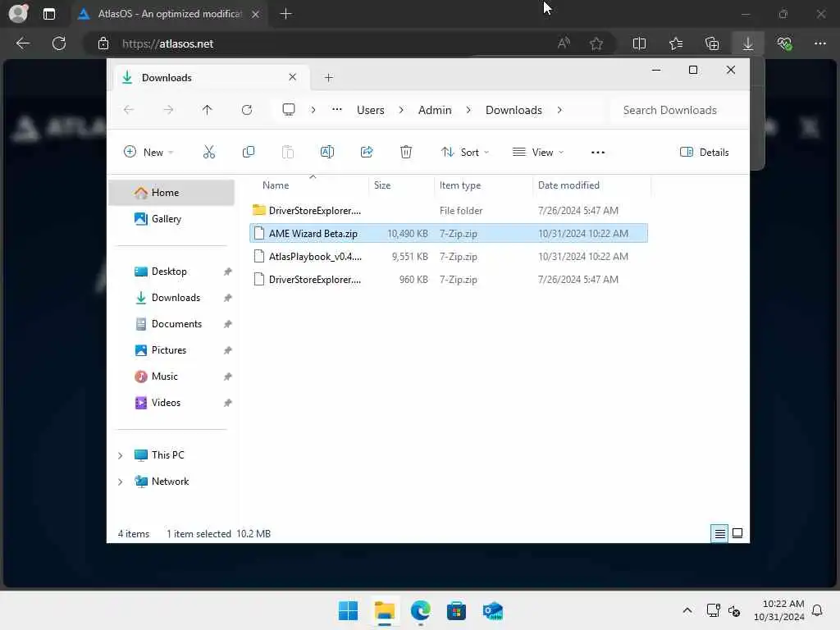The height and width of the screenshot is (630, 840).
Task: Expand the Network tree node
Action: coord(121,482)
